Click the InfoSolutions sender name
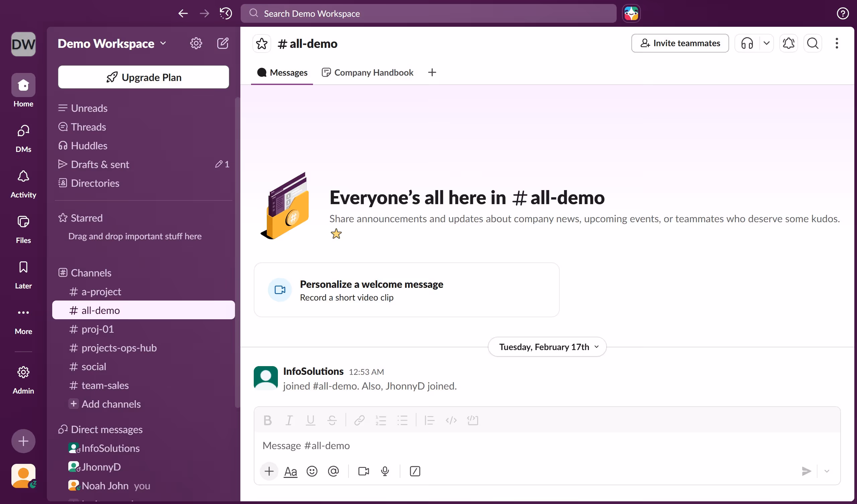 click(313, 371)
